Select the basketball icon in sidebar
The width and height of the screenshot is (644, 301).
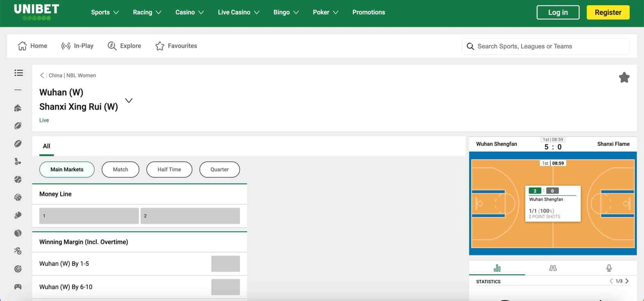[x=18, y=197]
